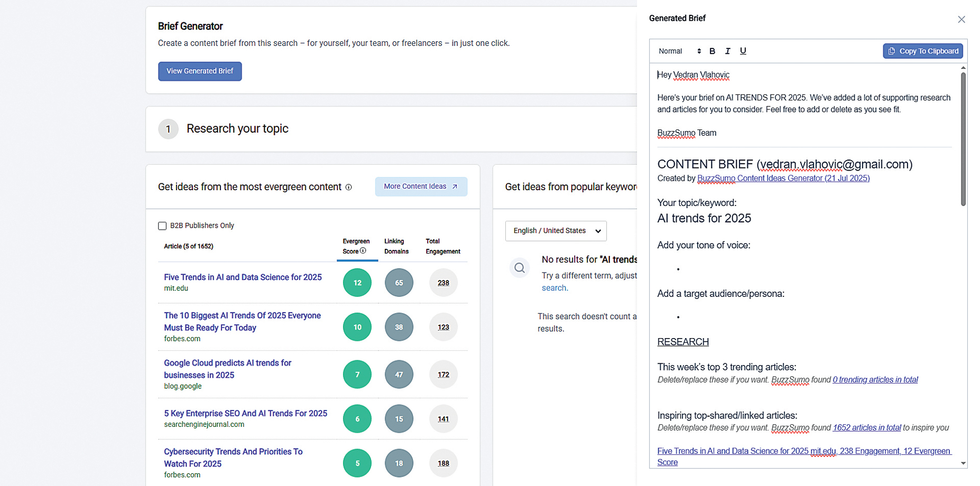Click the blue 'search.' link
The image size is (980, 486).
(x=554, y=288)
